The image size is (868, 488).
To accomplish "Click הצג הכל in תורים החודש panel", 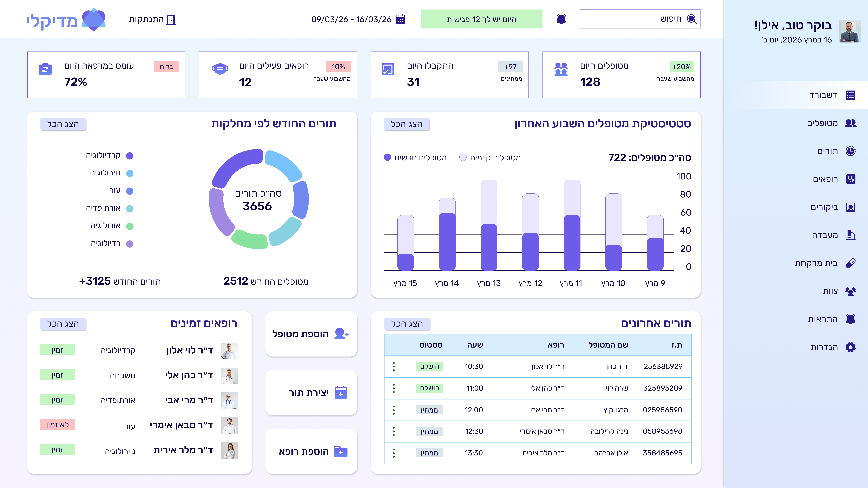I will pyautogui.click(x=63, y=124).
